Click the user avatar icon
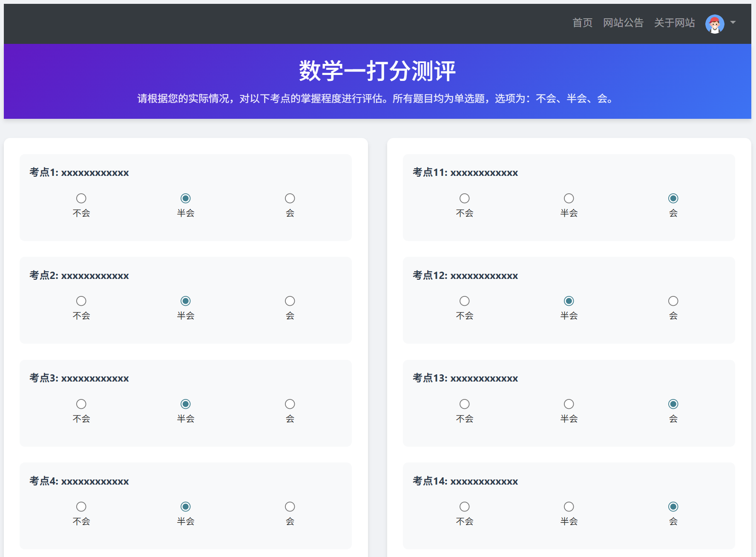This screenshot has width=756, height=557. 714,23
